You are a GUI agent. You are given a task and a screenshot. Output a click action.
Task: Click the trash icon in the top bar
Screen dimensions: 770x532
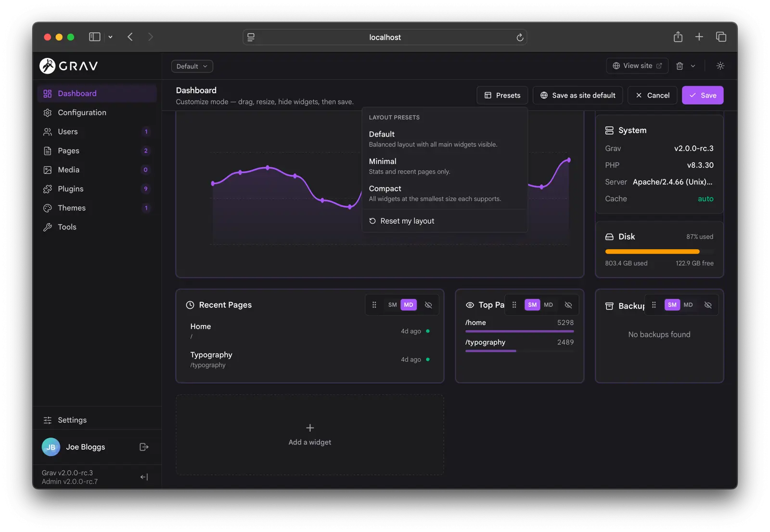click(680, 66)
